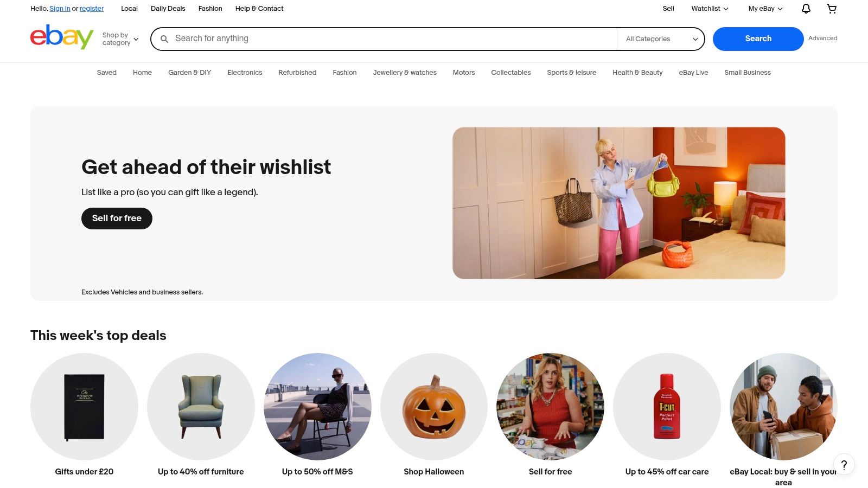
Task: Expand the Shop by category menu
Action: [x=120, y=39]
